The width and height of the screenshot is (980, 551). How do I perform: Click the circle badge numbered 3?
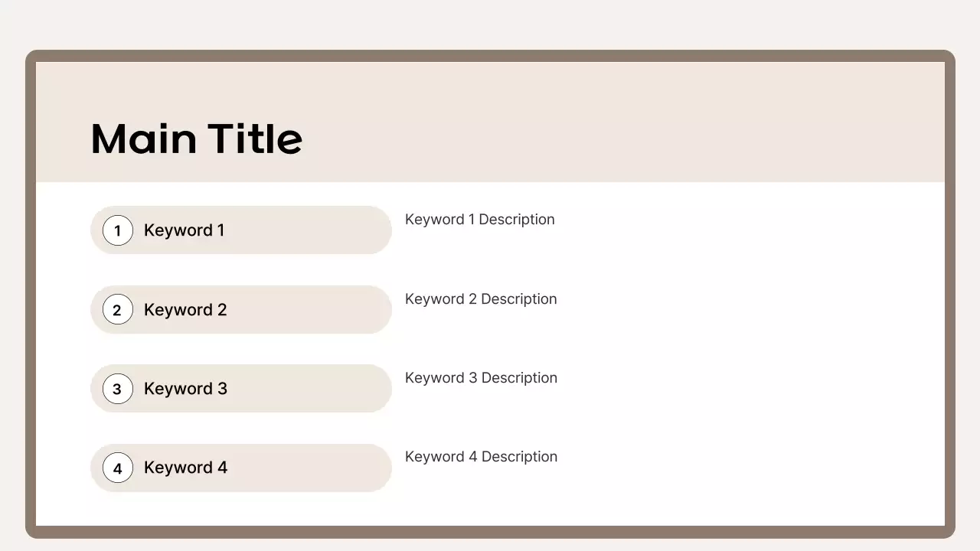tap(118, 389)
